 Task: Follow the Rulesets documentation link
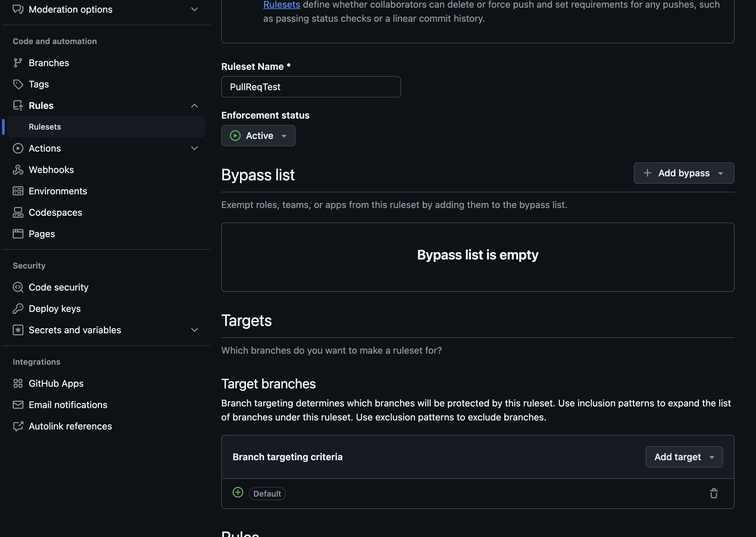pyautogui.click(x=281, y=5)
